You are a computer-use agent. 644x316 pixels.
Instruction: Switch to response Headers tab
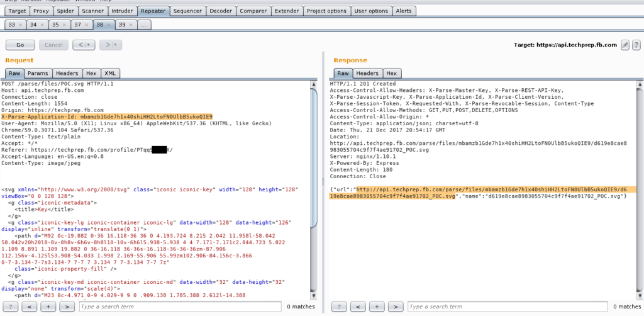point(367,73)
